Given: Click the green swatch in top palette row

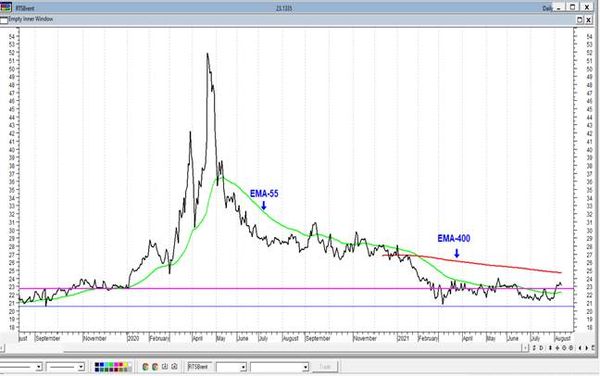Looking at the screenshot, I should click(x=111, y=365).
